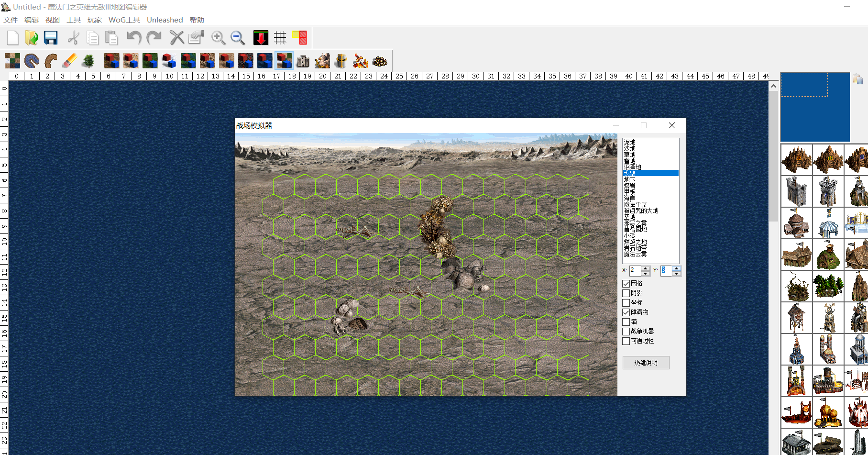Click the zoom in magnifier icon

pyautogui.click(x=219, y=38)
